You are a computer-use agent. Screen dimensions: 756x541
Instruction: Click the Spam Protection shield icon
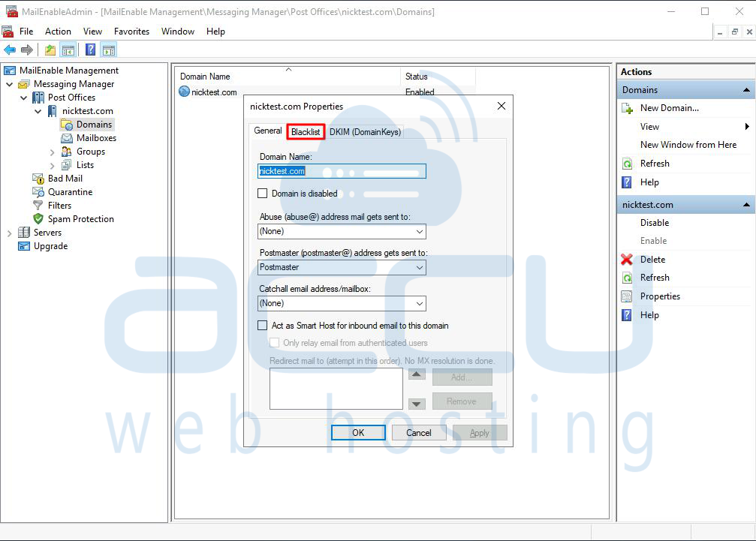pyautogui.click(x=38, y=219)
